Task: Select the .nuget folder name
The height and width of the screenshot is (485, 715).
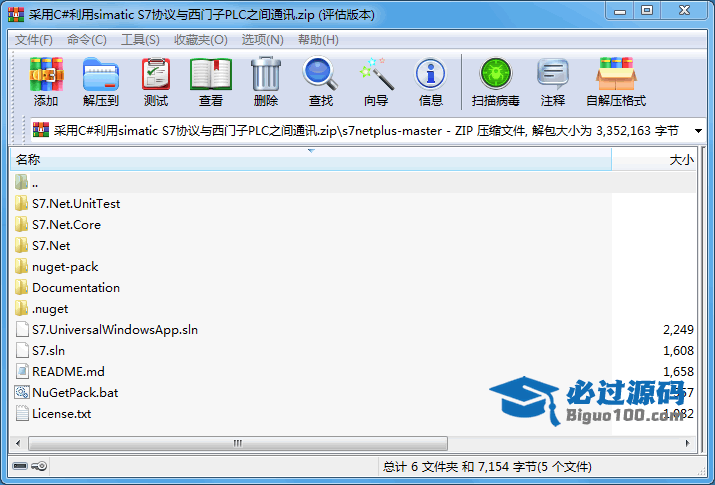Action: [x=50, y=309]
